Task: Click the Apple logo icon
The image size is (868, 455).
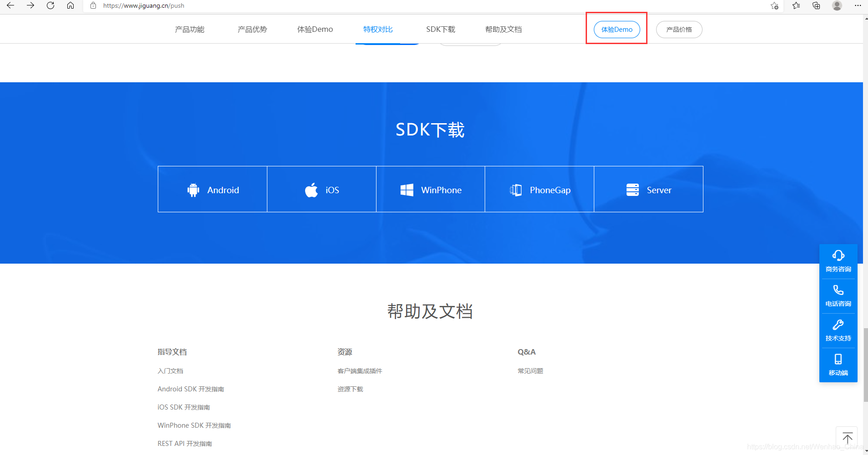Action: pos(311,190)
